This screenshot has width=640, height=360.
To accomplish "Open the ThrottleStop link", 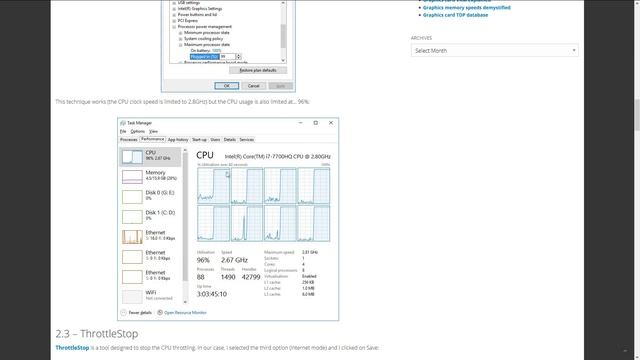I will (x=72, y=348).
